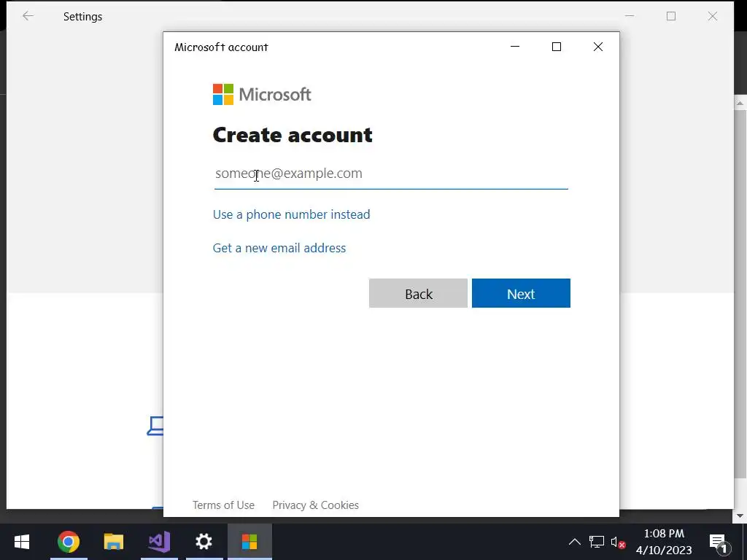The width and height of the screenshot is (747, 560).
Task: Click the 'Settings' window title text
Action: point(83,17)
